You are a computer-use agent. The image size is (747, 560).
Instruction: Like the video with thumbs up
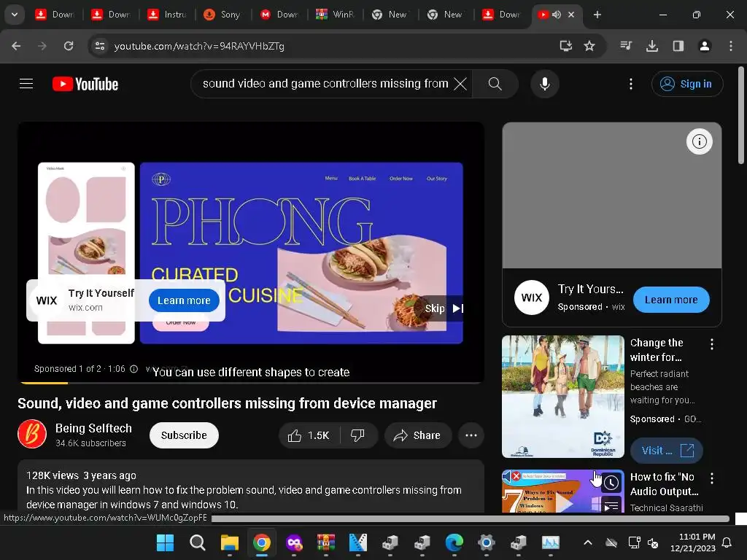coord(309,435)
